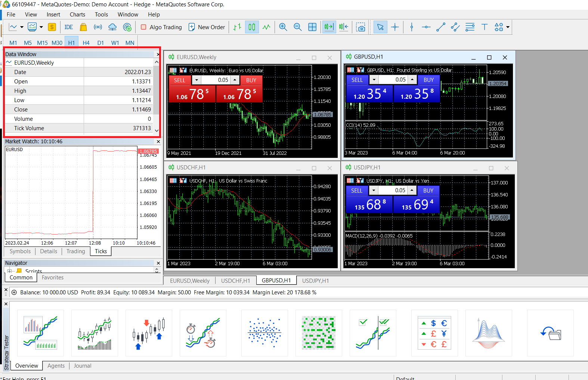This screenshot has width=588, height=380.
Task: Zoom in on chart with magnifier
Action: (x=283, y=27)
